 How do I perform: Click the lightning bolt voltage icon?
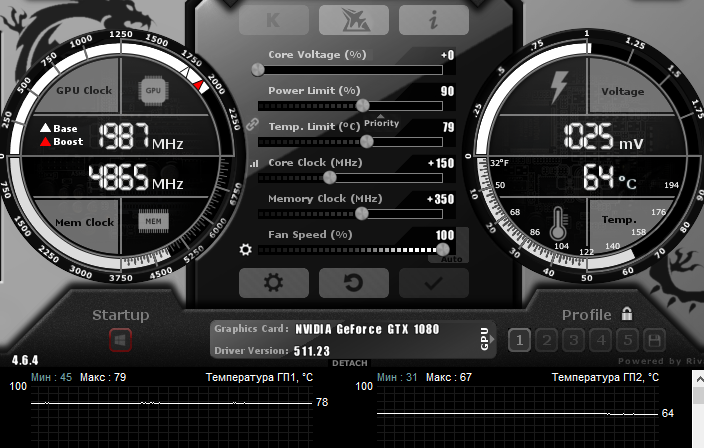pyautogui.click(x=559, y=87)
